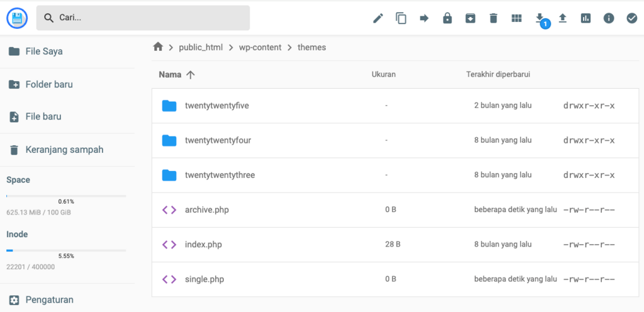Go to home via breadcrumb icon
This screenshot has height=312, width=644.
pyautogui.click(x=158, y=47)
